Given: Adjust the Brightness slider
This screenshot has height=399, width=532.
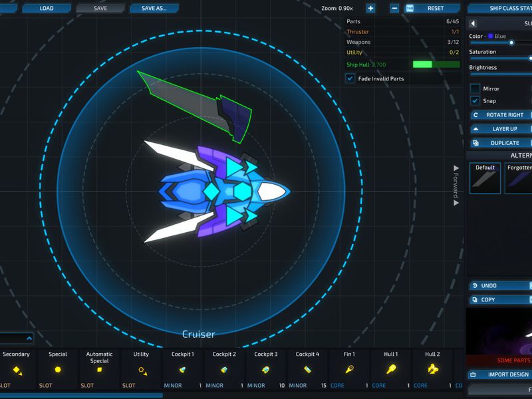Looking at the screenshot, I should coord(501,74).
